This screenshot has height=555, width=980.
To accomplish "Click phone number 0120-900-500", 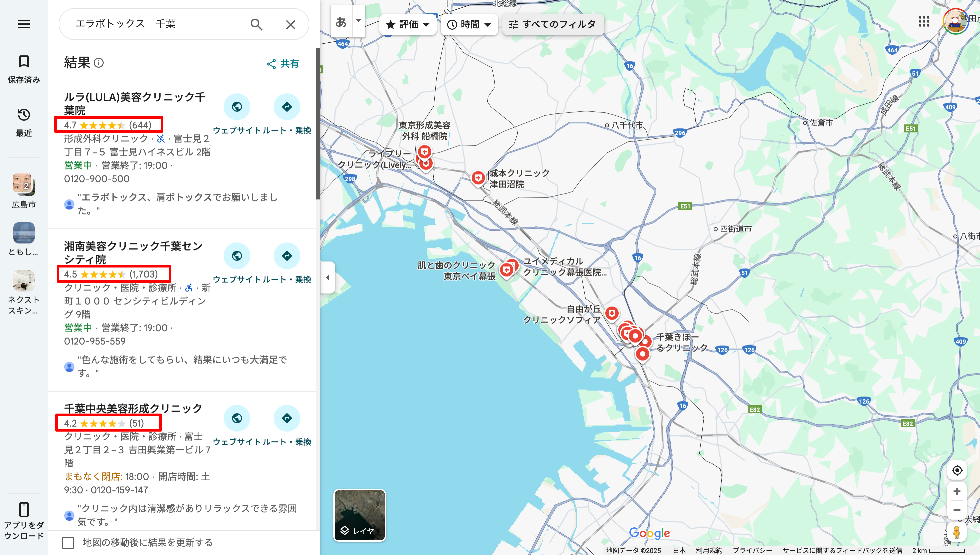I will click(97, 179).
